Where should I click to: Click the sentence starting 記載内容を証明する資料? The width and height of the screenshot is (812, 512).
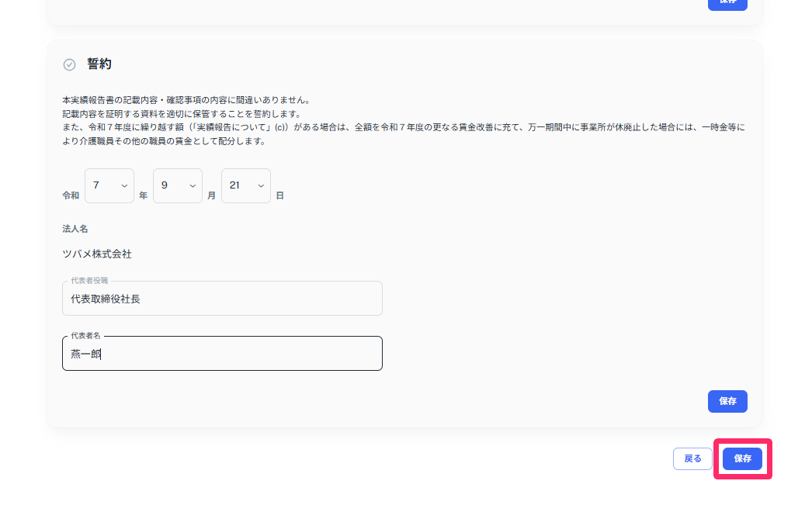pos(182,114)
